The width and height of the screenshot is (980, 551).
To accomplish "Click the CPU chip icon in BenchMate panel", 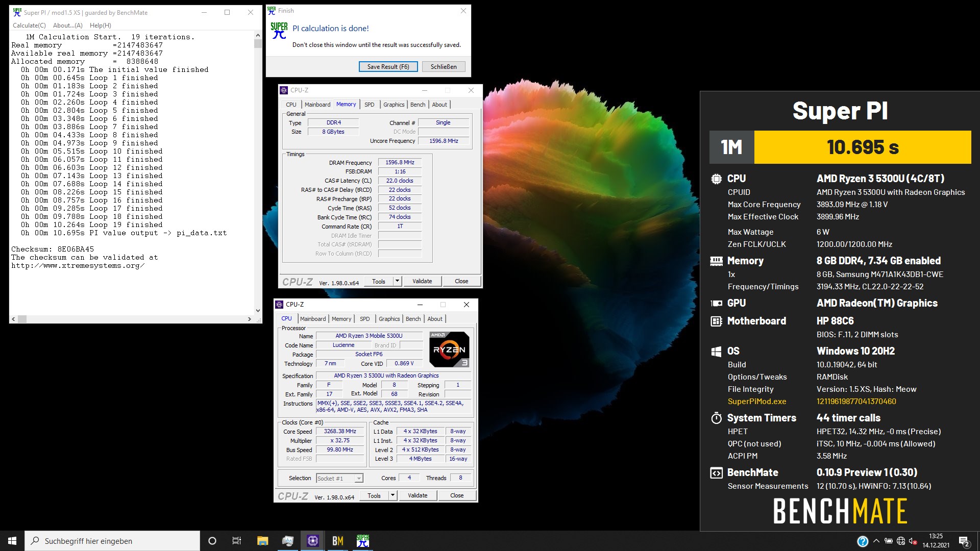I will tap(716, 179).
